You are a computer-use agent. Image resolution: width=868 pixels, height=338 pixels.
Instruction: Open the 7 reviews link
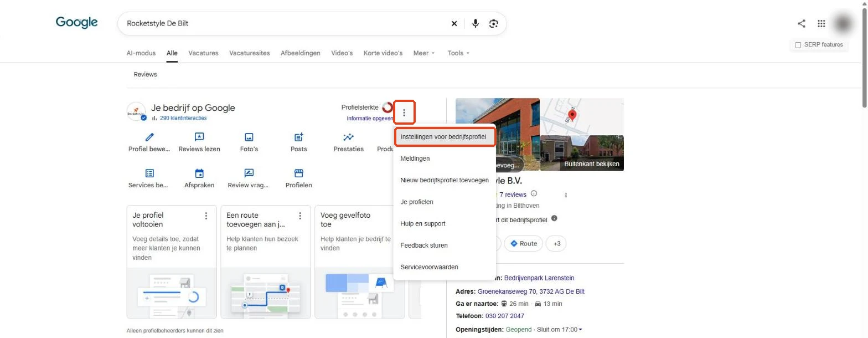click(513, 194)
